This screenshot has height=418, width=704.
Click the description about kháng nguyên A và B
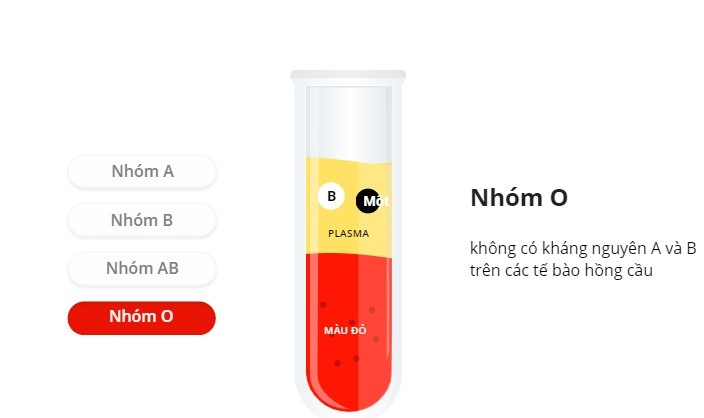[x=583, y=260]
